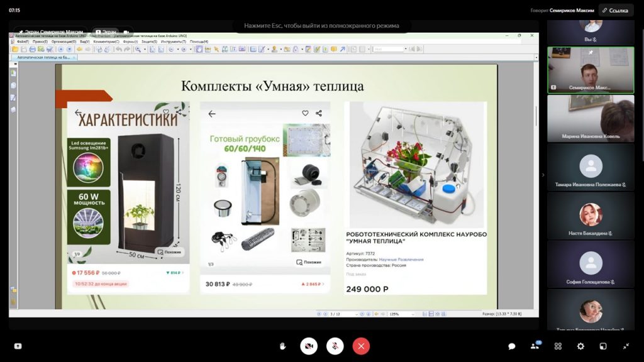Open the toolbar search field dropdown arrow
The height and width of the screenshot is (362, 644).
coord(406,49)
